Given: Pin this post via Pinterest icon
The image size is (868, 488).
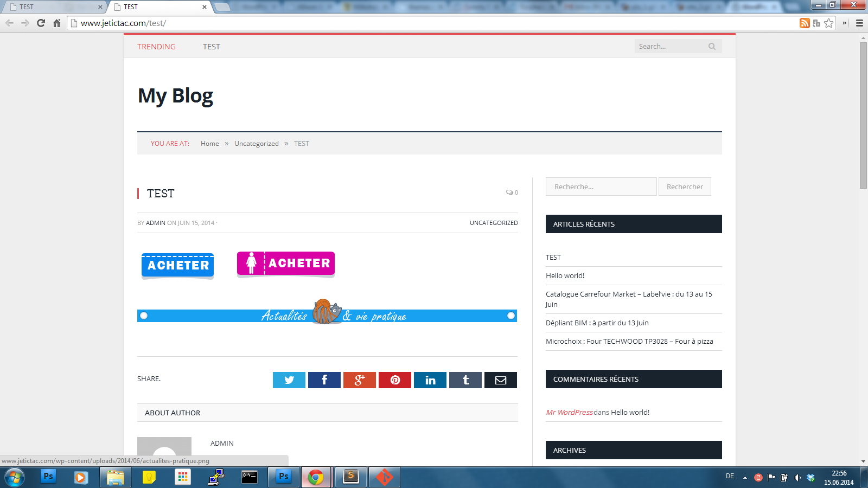Looking at the screenshot, I should pyautogui.click(x=394, y=380).
